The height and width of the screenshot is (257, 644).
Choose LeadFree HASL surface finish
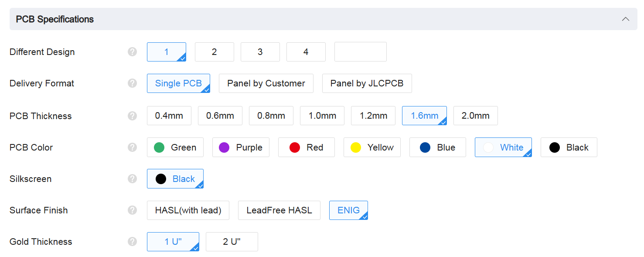[279, 210]
